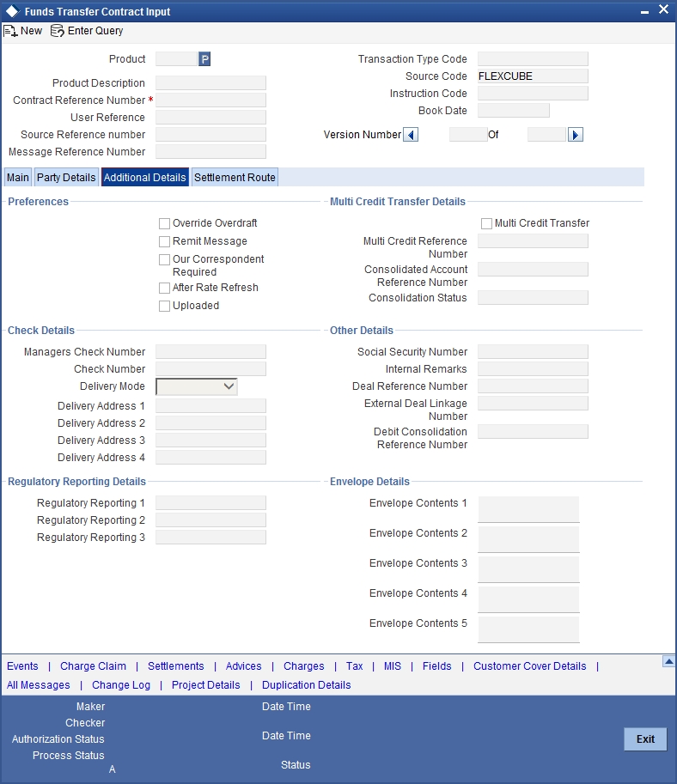Click the Envelope Contents 3 box
677x784 pixels.
pos(528,569)
